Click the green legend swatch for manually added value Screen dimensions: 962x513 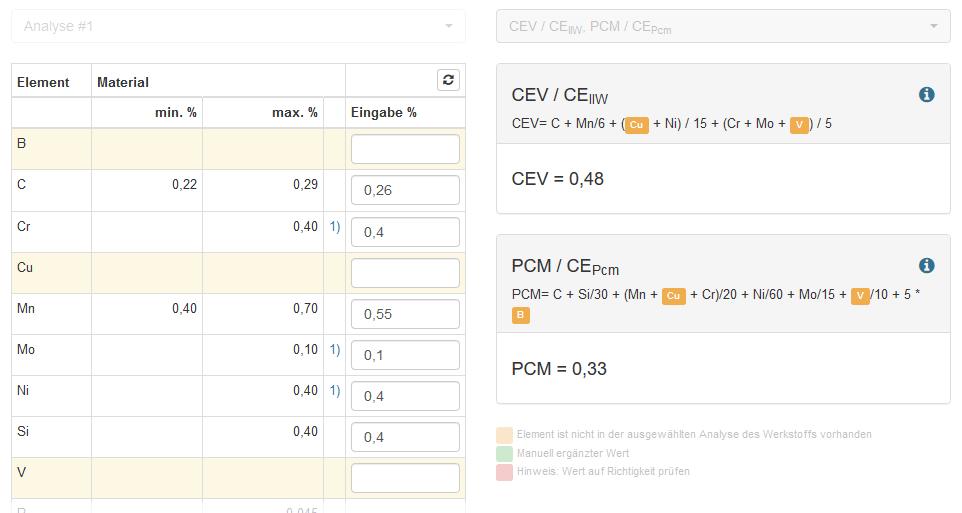tap(504, 453)
